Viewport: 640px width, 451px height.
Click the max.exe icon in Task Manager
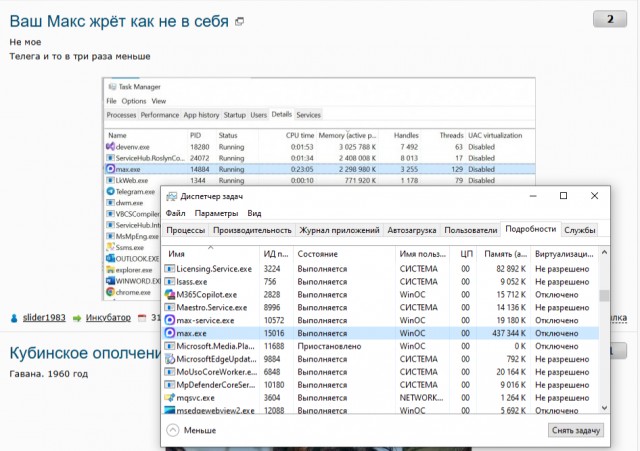click(x=110, y=169)
